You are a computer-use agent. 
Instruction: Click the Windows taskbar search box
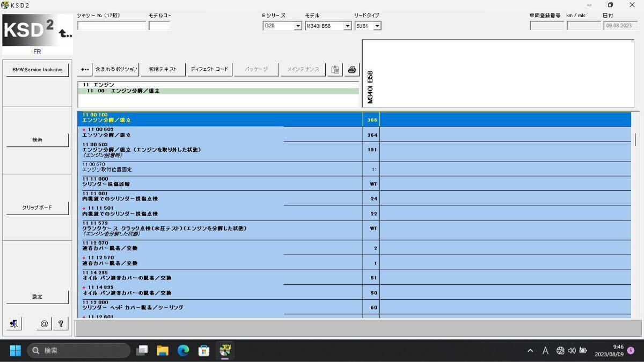(x=78, y=351)
